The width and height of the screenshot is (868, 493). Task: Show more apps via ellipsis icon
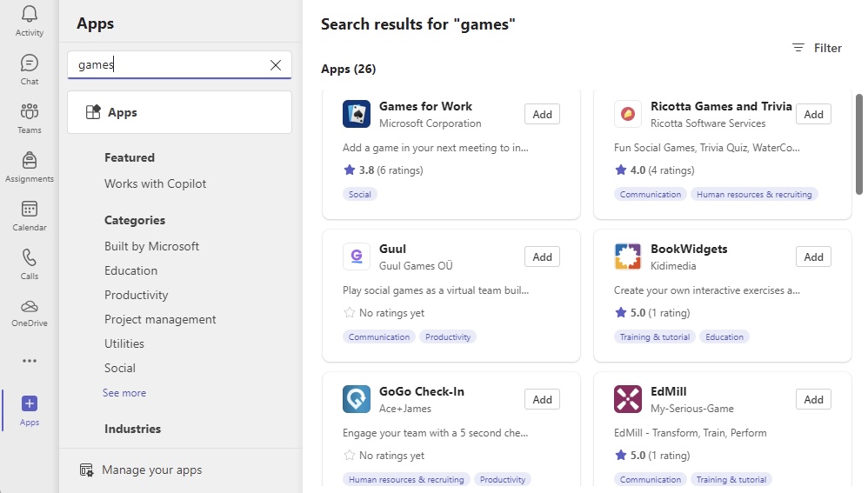30,361
